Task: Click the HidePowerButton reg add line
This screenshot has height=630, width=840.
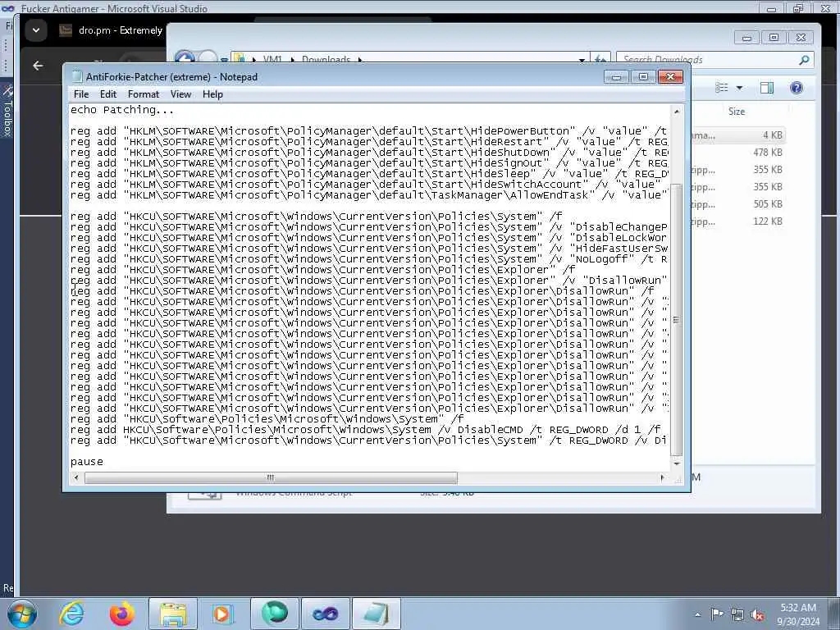Action: (368, 131)
